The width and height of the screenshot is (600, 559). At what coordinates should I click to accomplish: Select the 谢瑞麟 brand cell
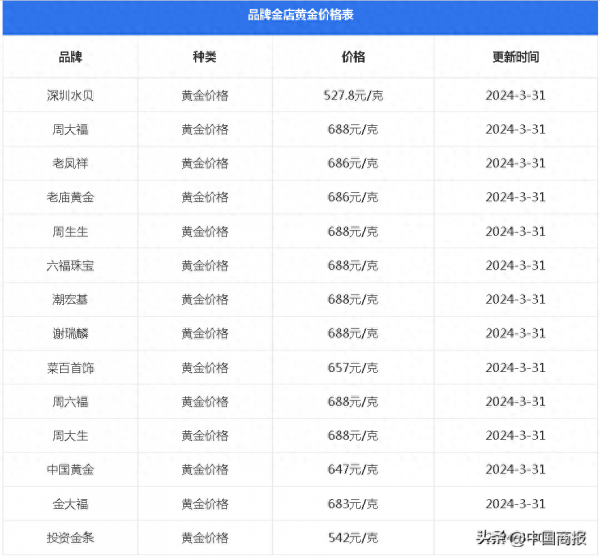click(71, 333)
